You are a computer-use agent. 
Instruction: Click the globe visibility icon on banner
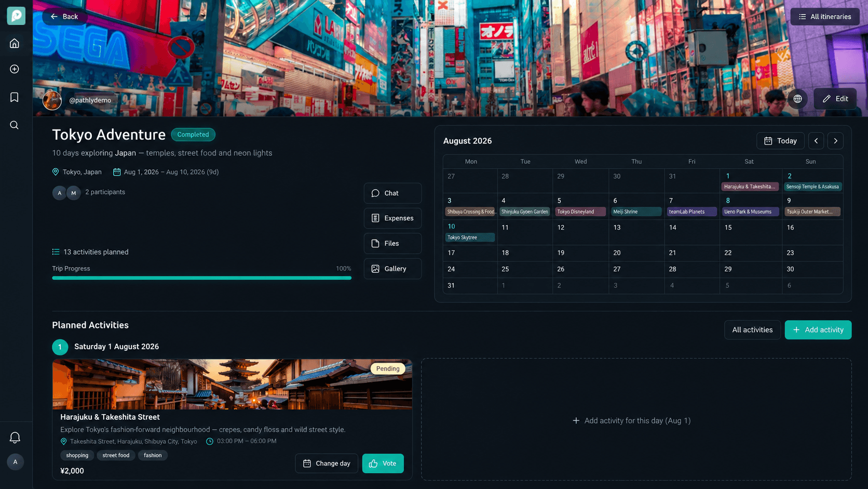797,99
